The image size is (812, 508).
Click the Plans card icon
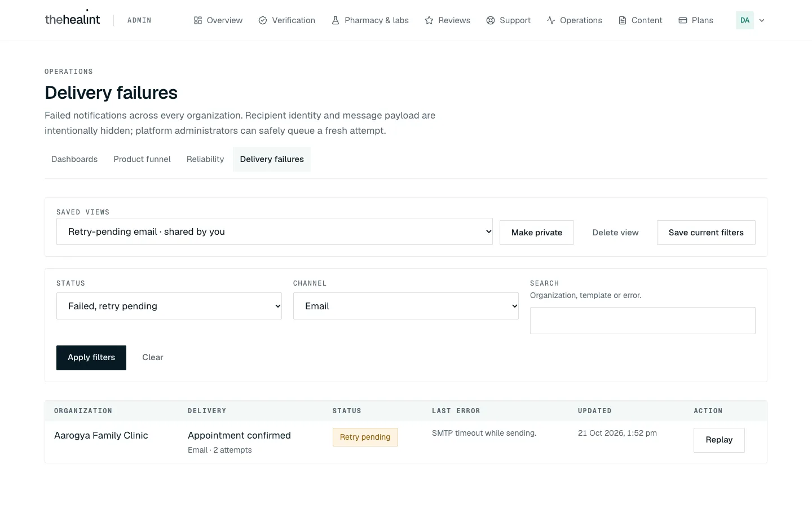tap(683, 20)
